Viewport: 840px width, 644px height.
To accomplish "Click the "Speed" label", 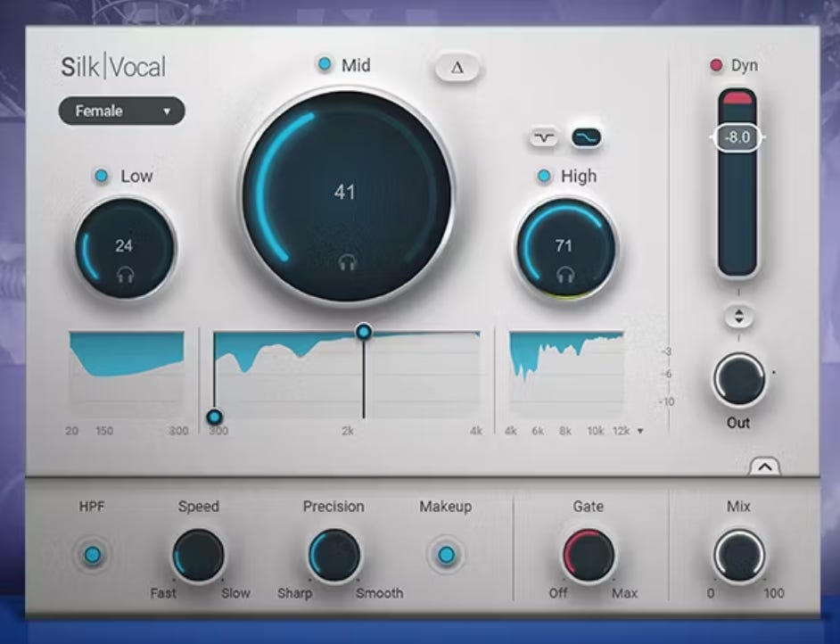I will click(198, 507).
